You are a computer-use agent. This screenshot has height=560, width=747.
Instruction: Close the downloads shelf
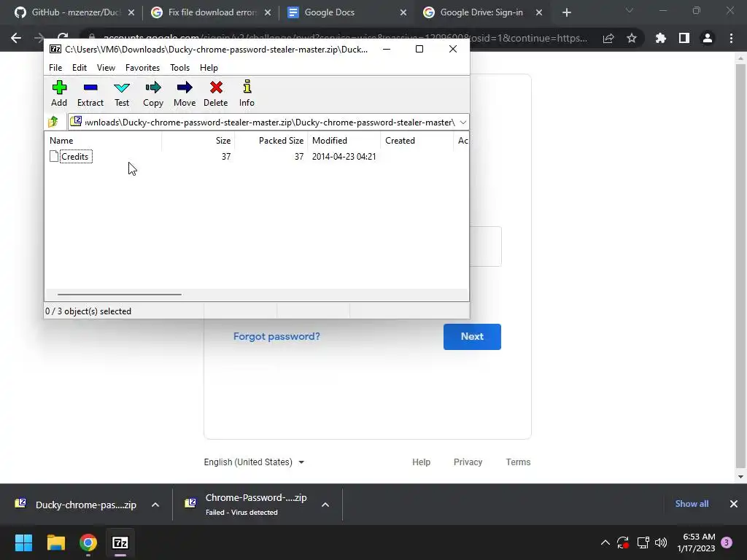point(734,504)
